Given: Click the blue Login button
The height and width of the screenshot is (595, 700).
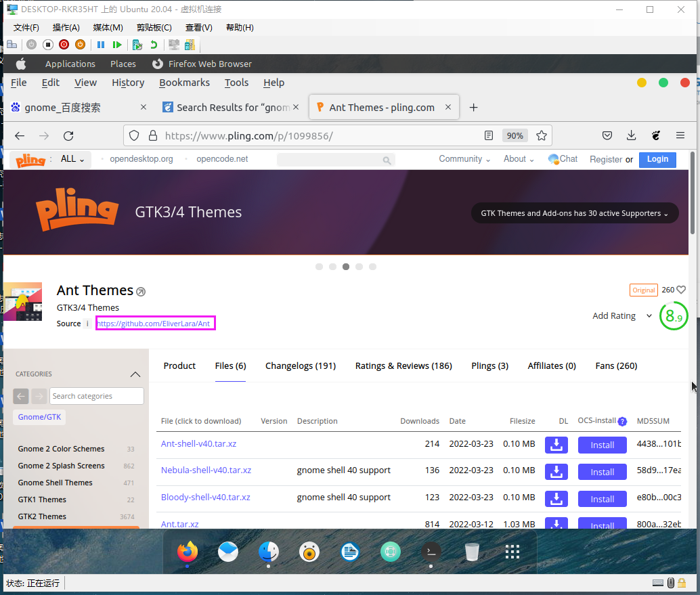Looking at the screenshot, I should coord(657,159).
